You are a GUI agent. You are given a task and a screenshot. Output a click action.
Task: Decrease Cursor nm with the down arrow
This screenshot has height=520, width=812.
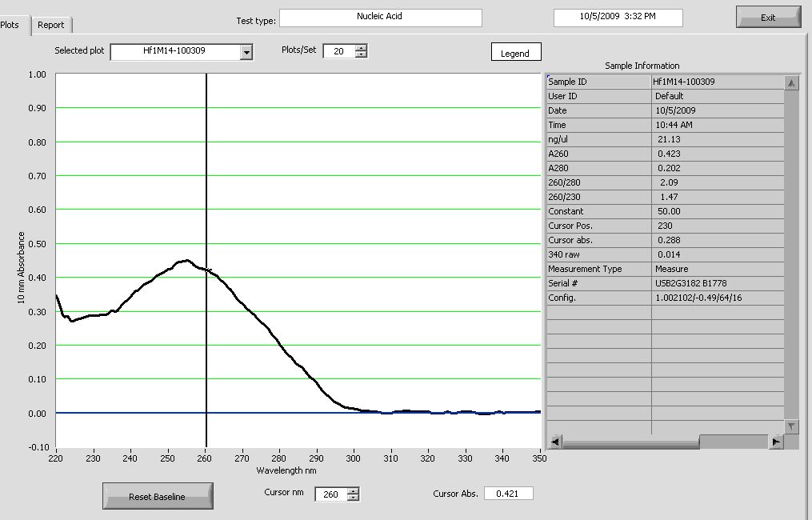click(x=353, y=498)
